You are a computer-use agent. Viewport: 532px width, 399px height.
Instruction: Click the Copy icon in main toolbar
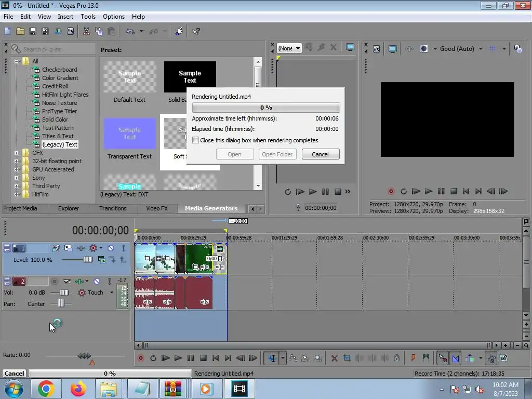99,31
